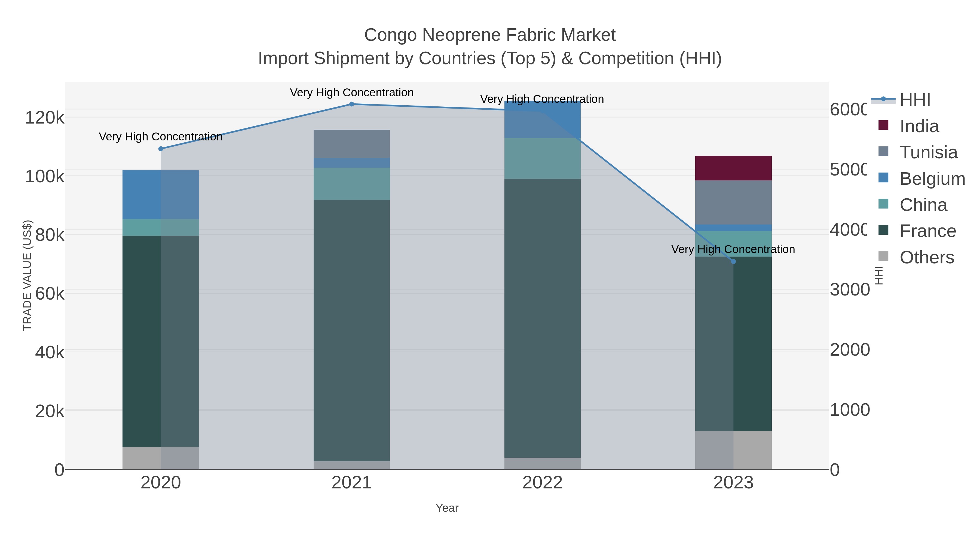Viewport: 980px width, 551px height.
Task: Click the China segment of the 2022 bar
Action: tap(543, 159)
